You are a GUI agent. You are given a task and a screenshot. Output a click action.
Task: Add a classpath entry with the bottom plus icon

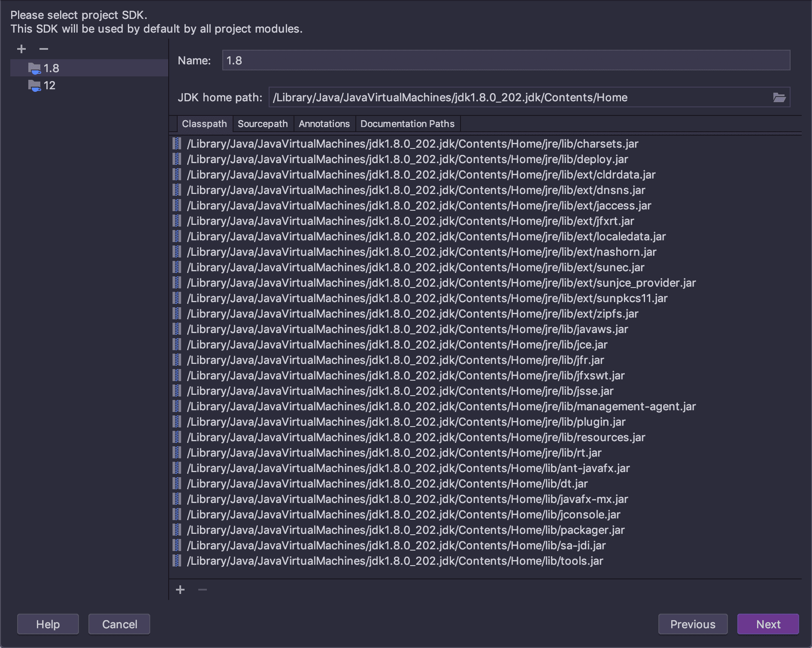180,590
